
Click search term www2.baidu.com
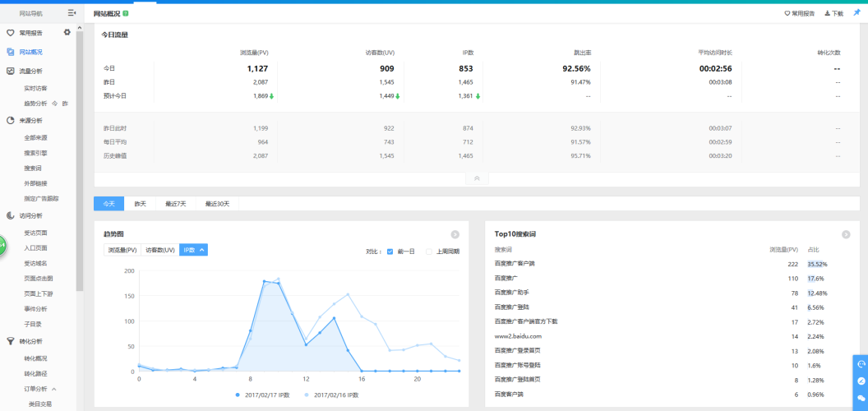tap(518, 335)
